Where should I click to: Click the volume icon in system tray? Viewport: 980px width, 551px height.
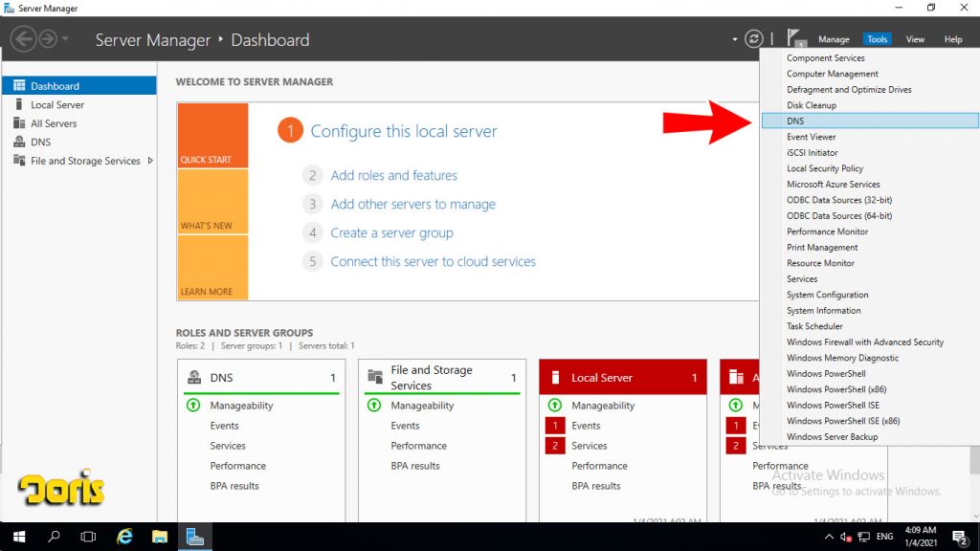[846, 537]
